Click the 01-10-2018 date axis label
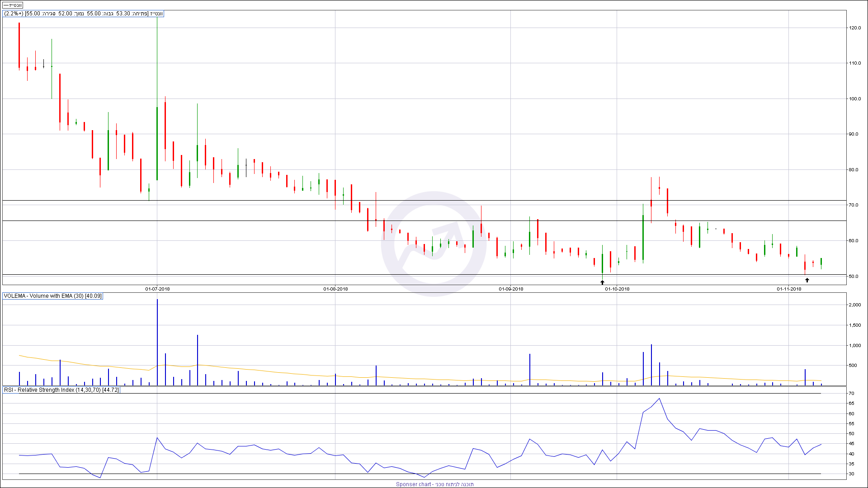Image resolution: width=868 pixels, height=488 pixels. (x=617, y=289)
